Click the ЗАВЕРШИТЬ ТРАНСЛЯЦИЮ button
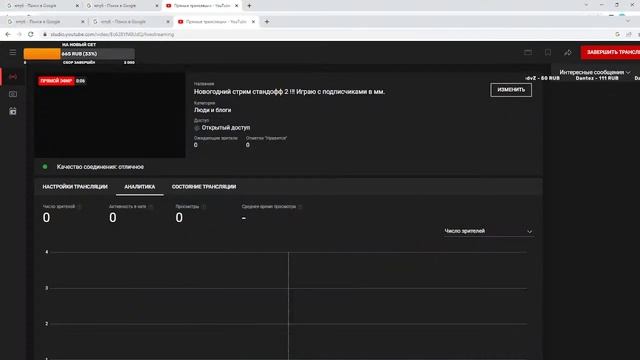Screen dimensions: 640x360 [611, 52]
